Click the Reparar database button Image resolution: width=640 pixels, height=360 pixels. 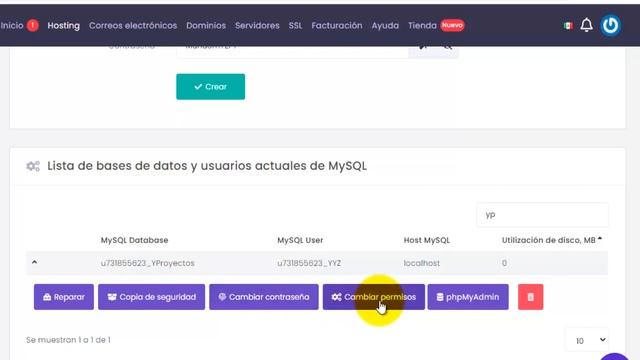[x=64, y=297]
